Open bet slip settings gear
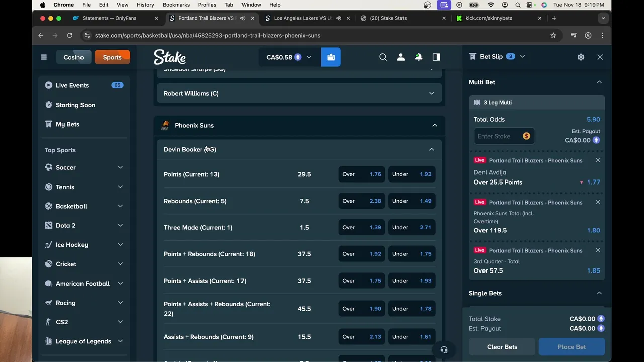 point(581,57)
